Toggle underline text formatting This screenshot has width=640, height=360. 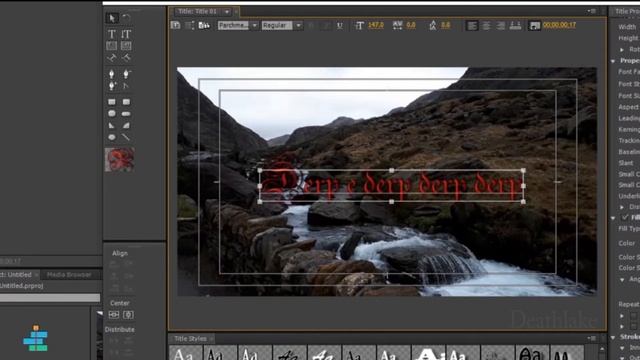[x=340, y=25]
